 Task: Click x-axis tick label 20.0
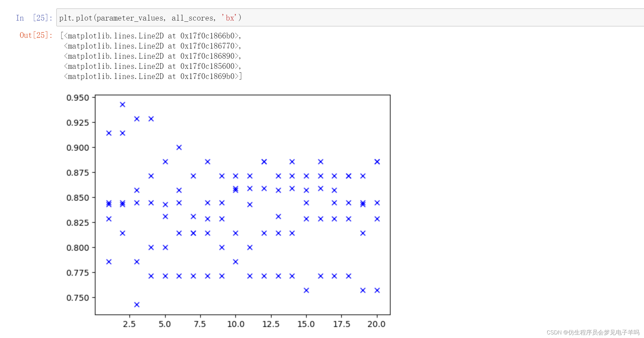(x=377, y=324)
